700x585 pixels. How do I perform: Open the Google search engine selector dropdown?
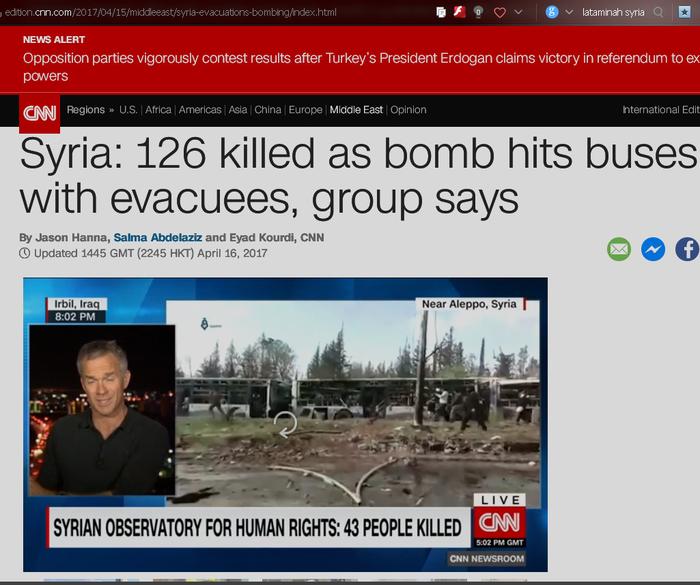pos(558,12)
